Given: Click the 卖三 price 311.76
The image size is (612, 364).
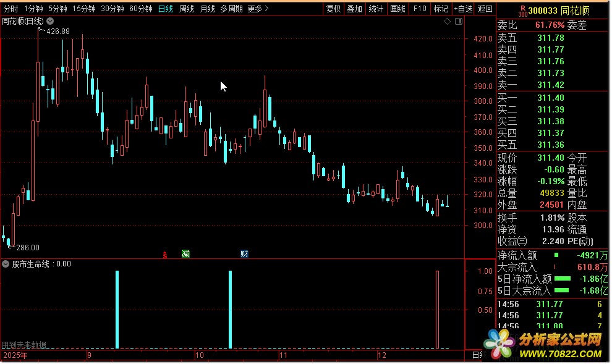Looking at the screenshot, I should (x=551, y=61).
